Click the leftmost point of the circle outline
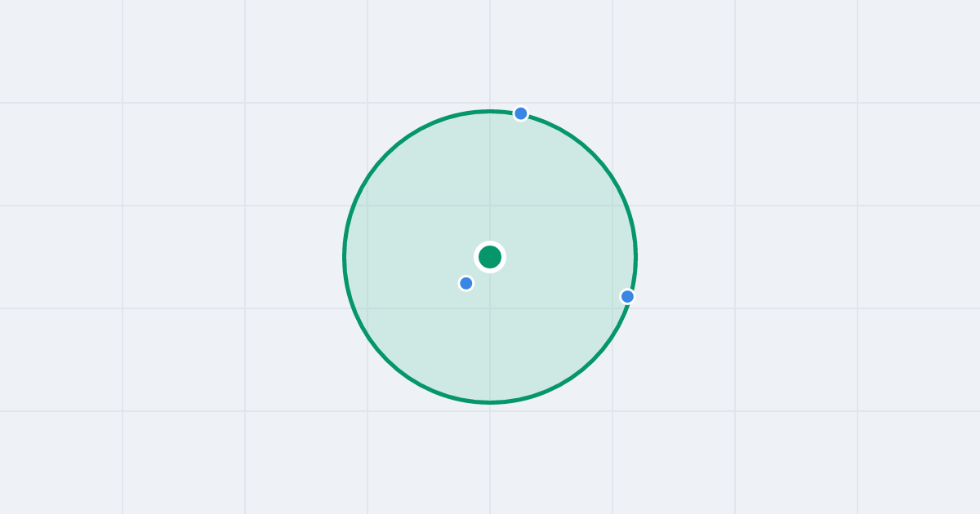The height and width of the screenshot is (514, 980). click(x=344, y=257)
